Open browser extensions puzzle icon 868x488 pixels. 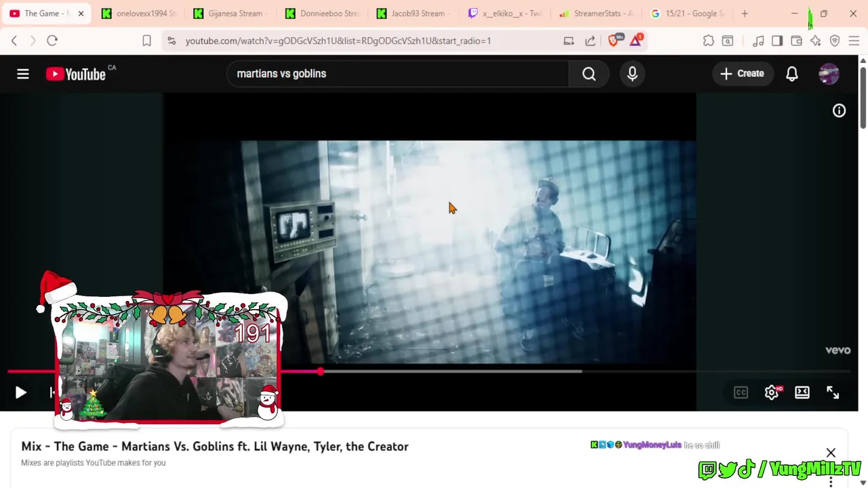[x=709, y=41]
